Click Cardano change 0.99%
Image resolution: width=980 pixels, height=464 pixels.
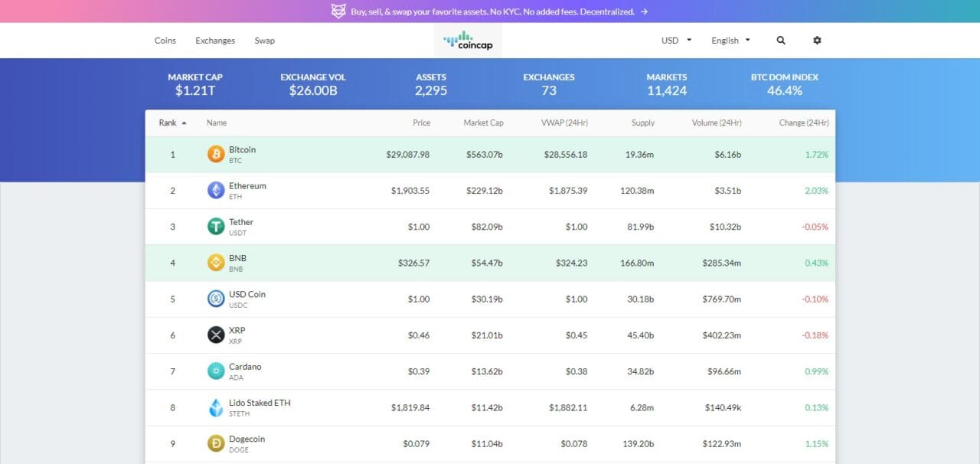817,371
